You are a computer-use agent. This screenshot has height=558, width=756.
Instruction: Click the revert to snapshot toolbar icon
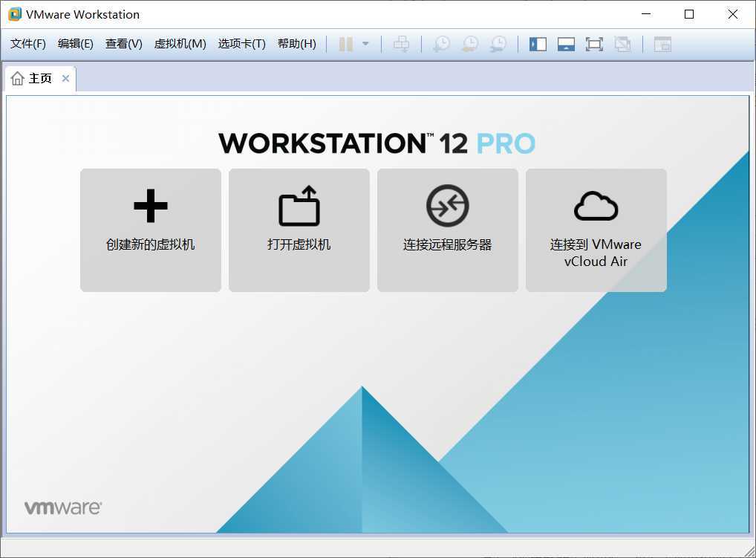point(469,45)
